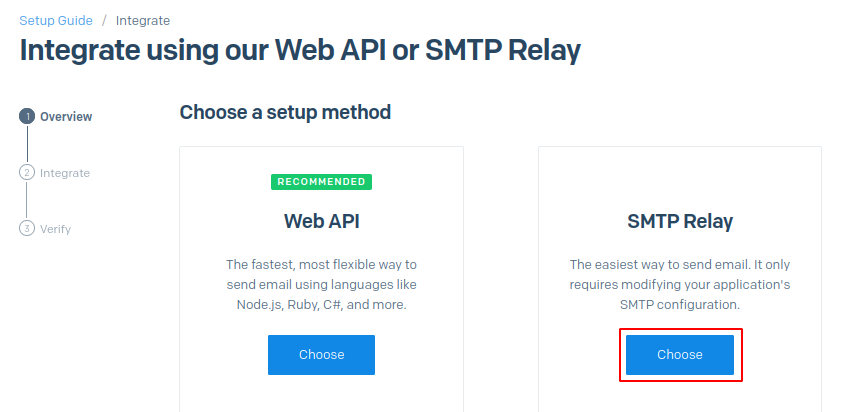Jump to the Verify step label

56,229
